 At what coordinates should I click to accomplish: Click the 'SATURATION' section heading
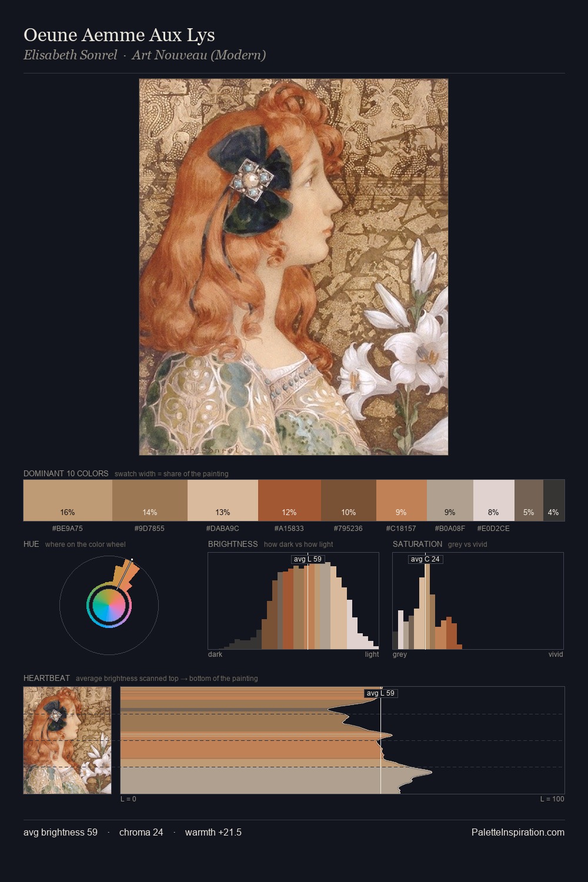point(417,544)
